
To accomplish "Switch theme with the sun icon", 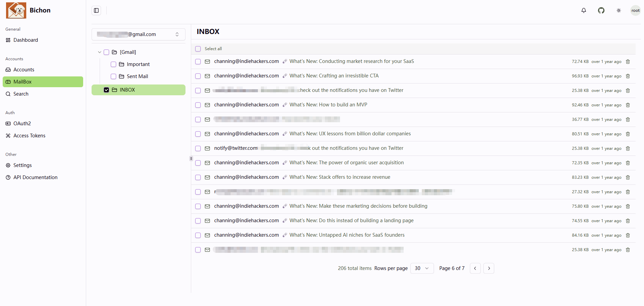I will point(619,10).
